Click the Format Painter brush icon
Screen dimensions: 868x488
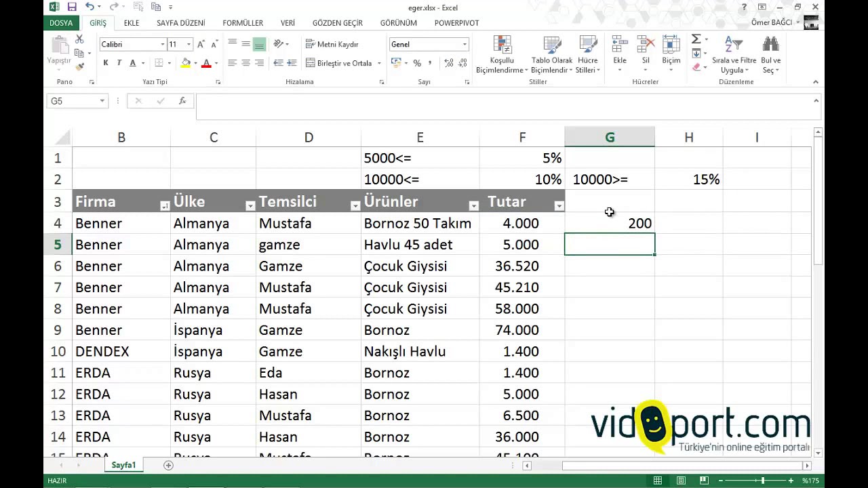tap(79, 66)
